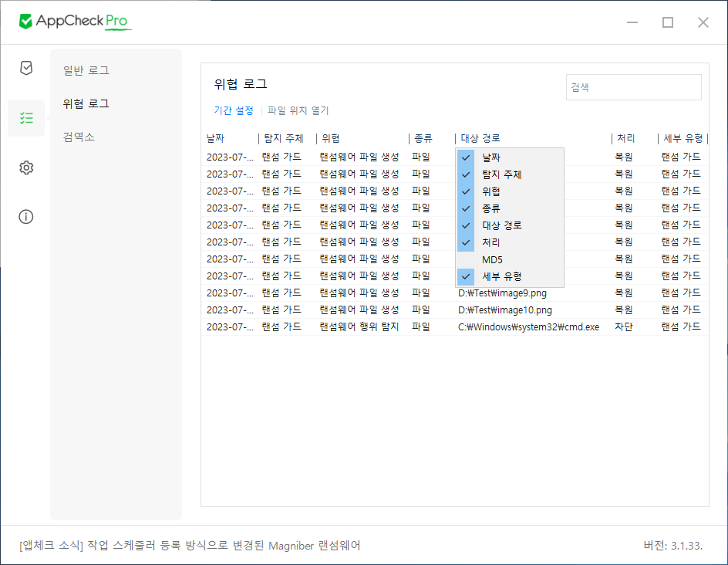The width and height of the screenshot is (728, 565).
Task: Minimize the AppCheck window
Action: [632, 22]
